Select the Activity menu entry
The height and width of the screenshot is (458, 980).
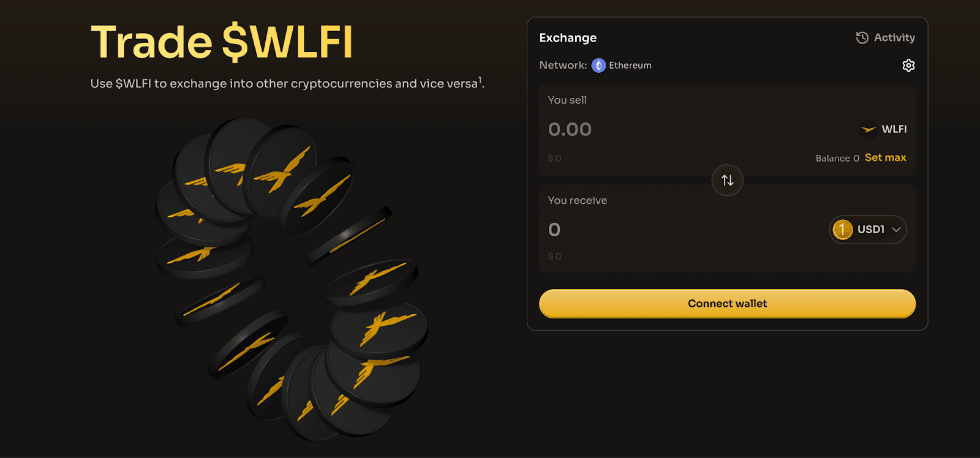pyautogui.click(x=894, y=37)
